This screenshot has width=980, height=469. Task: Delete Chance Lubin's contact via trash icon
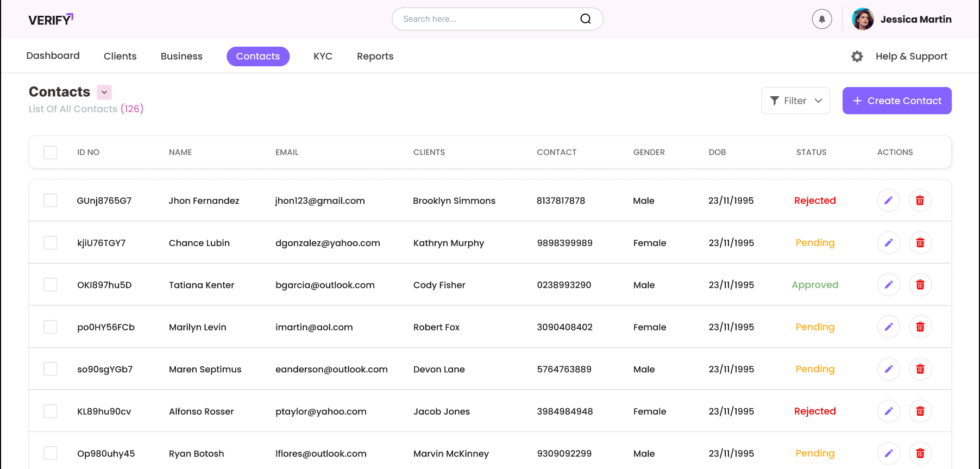point(920,243)
